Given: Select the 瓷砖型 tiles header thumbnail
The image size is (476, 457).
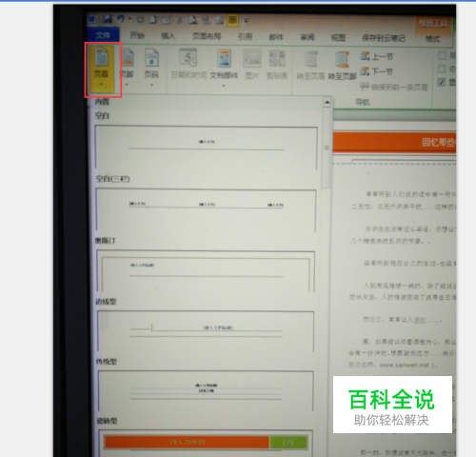Looking at the screenshot, I should click(206, 442).
